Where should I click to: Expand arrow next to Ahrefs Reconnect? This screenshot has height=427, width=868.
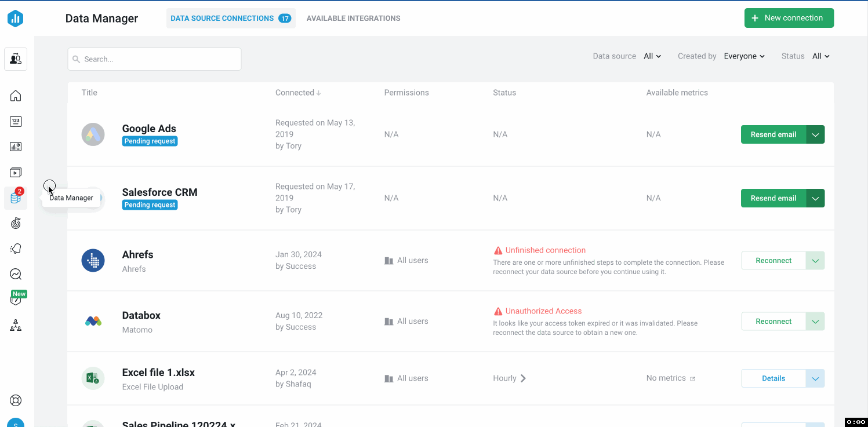click(x=815, y=261)
